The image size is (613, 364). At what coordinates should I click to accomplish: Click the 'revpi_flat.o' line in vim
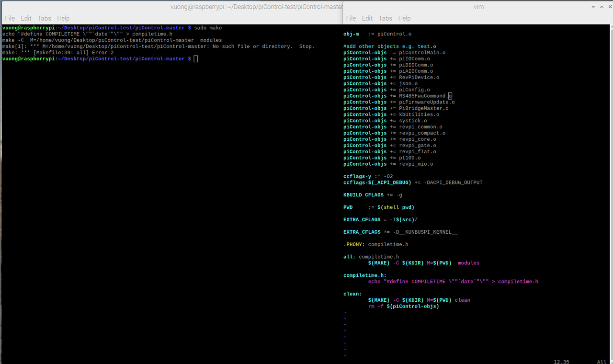[x=390, y=153]
